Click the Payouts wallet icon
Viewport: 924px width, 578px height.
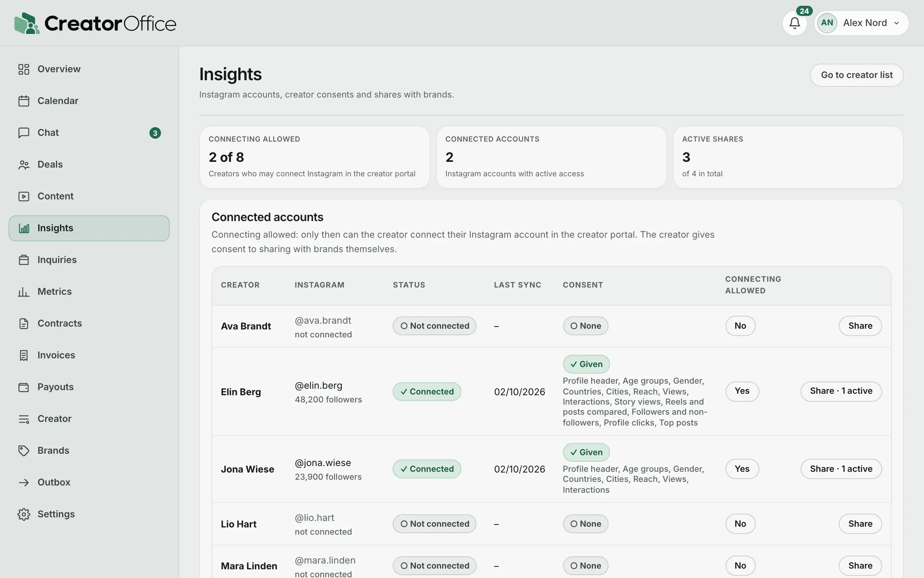point(24,387)
